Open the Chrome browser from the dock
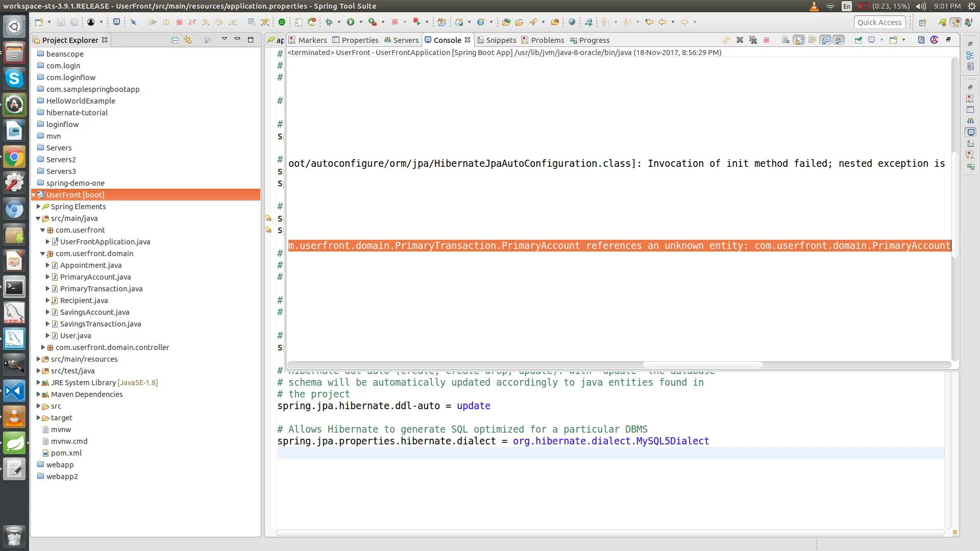The width and height of the screenshot is (980, 551). coord(14,158)
